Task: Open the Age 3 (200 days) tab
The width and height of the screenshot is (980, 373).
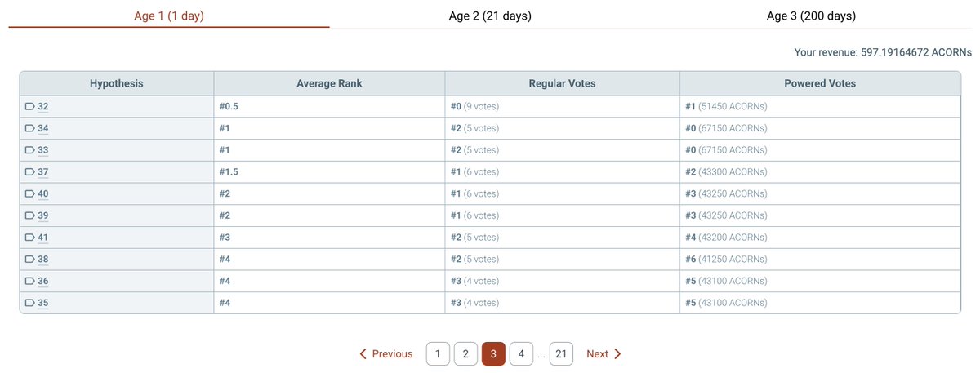Action: point(811,16)
